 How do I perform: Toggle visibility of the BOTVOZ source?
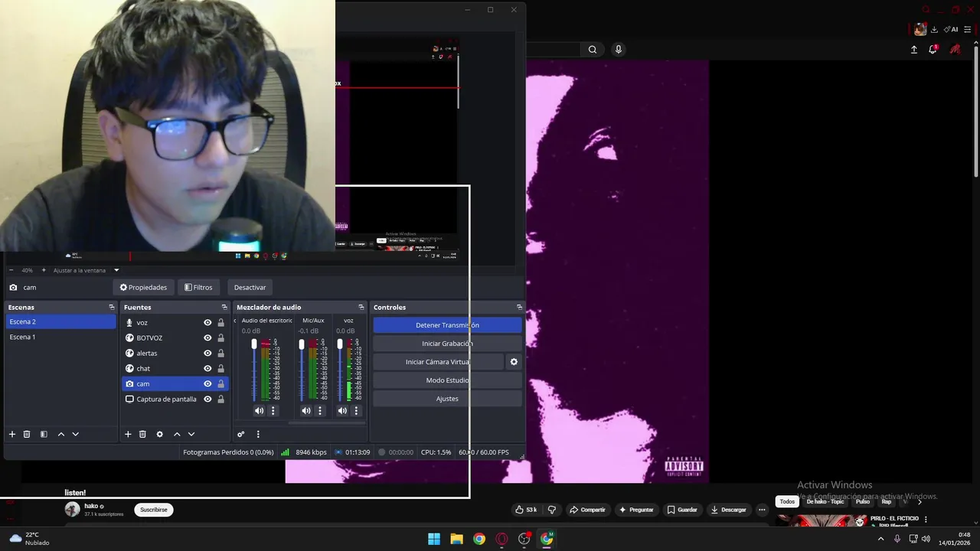point(207,338)
